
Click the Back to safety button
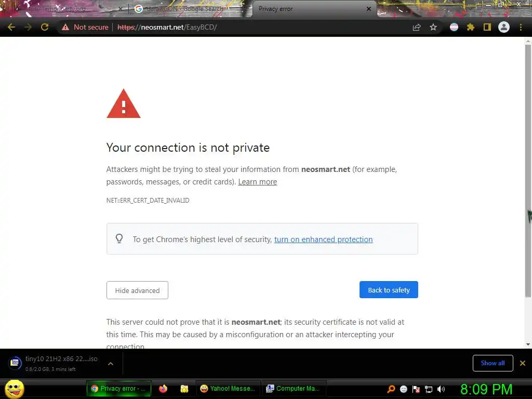click(389, 290)
